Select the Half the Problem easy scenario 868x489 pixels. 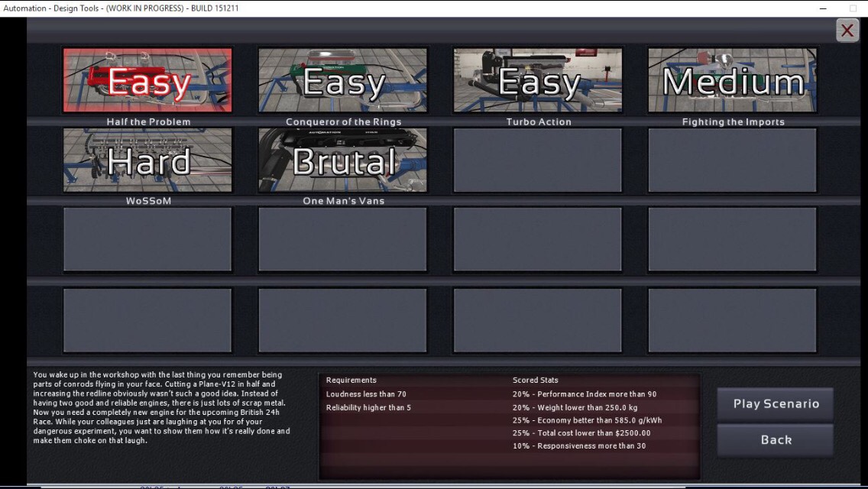[x=147, y=80]
